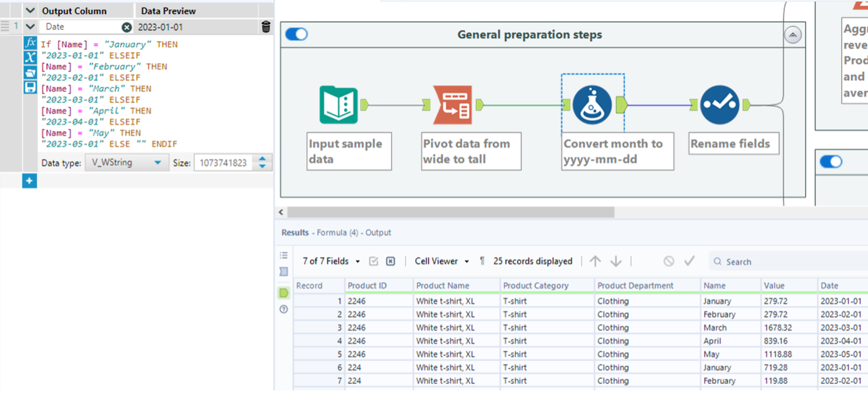Open the X columns and constants list
Viewport: 868px width, 393px height.
pos(30,58)
